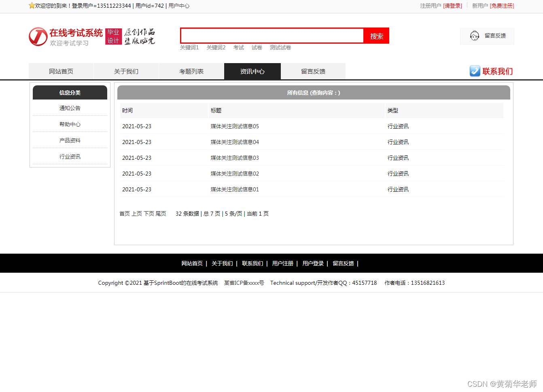Focus the search input box
Screen dimensions: 543x392
272,36
